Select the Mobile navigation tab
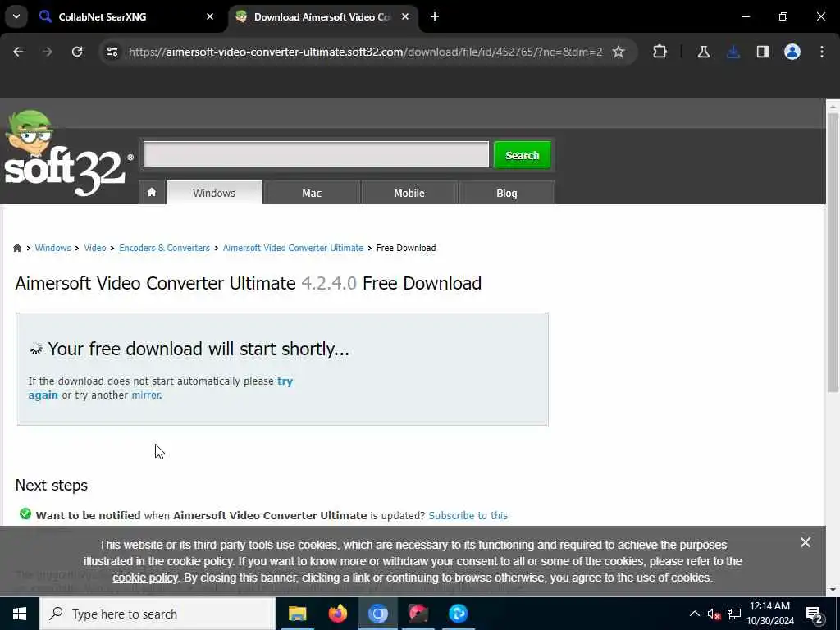Screen dimensions: 840x630 pos(409,193)
